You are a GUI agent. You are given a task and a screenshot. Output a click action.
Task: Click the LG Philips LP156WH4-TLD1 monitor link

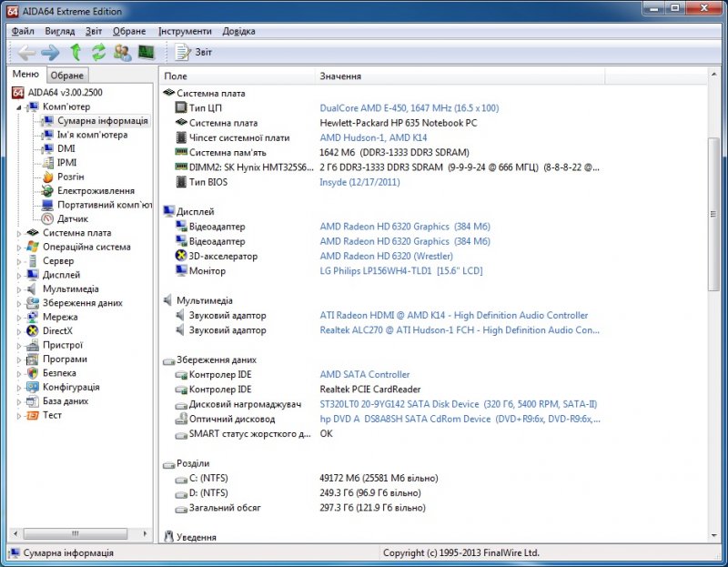tap(400, 270)
